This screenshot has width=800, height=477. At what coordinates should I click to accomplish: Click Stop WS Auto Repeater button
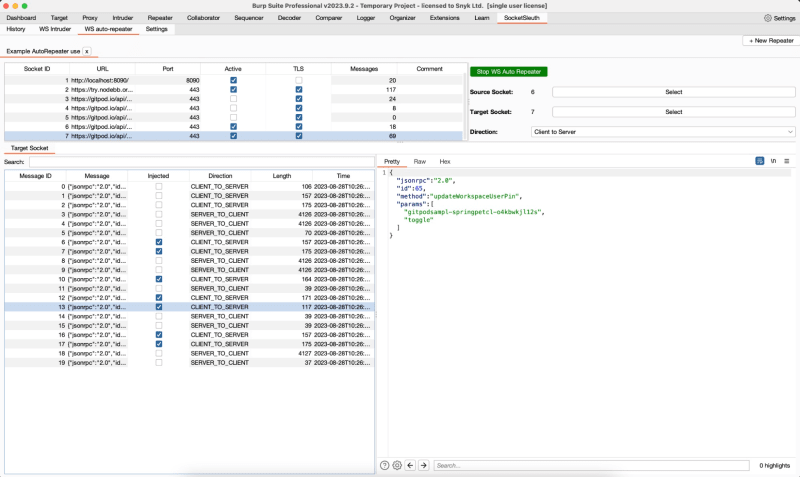pyautogui.click(x=509, y=72)
